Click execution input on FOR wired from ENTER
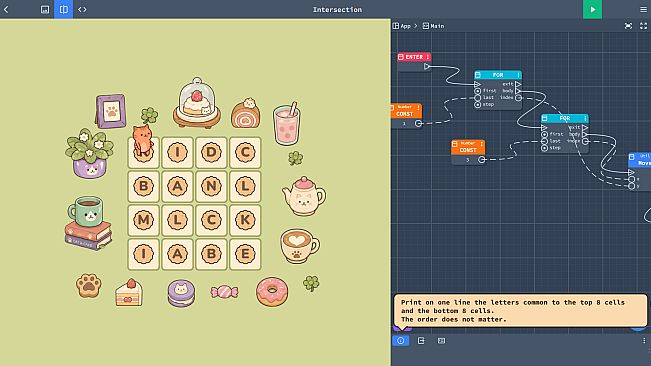Viewport: 651px width, 366px height. click(x=477, y=84)
